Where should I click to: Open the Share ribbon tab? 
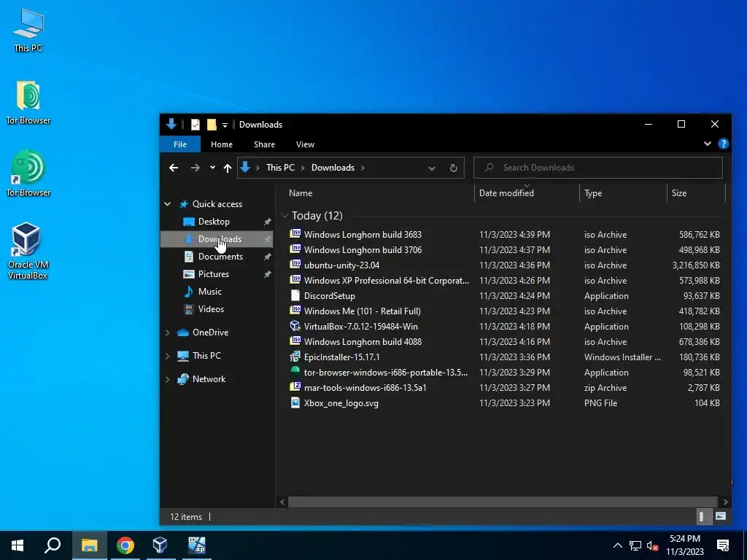coord(264,144)
